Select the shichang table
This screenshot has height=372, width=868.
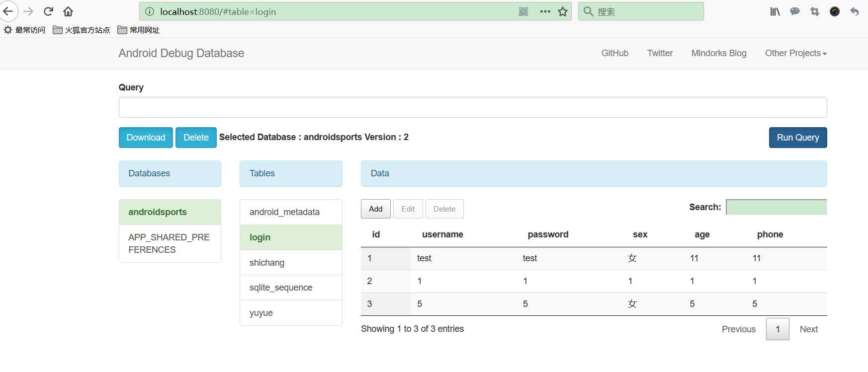[291, 263]
